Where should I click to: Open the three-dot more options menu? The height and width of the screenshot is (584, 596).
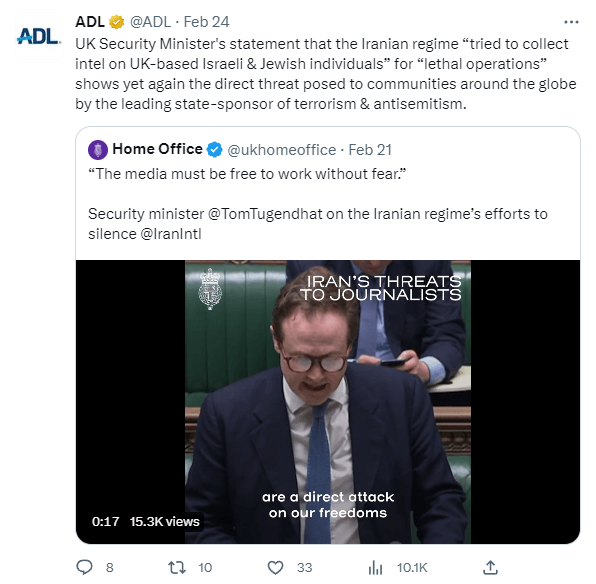pyautogui.click(x=571, y=22)
